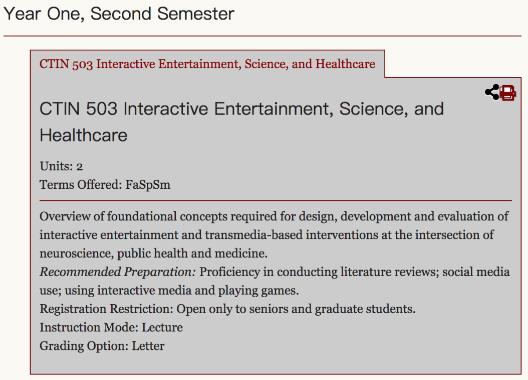
Task: Click the FaSpSm terms value
Action: [x=148, y=185]
